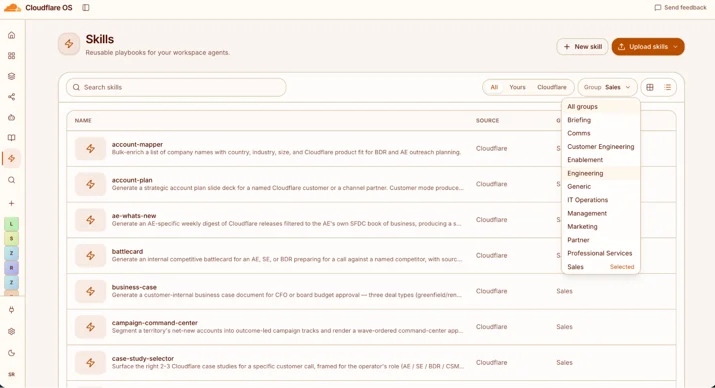Focus the Search skills field
Screen dimensions: 715x388
coord(176,87)
